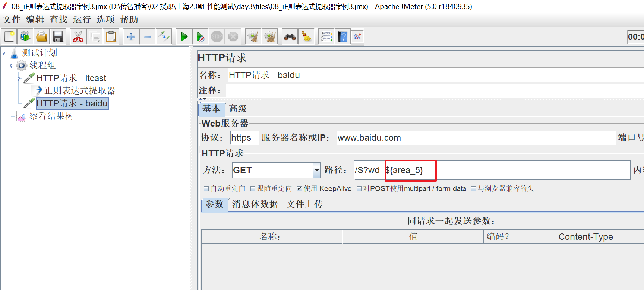Collapse the 测试计划 tree expander
This screenshot has width=644, height=290.
coord(4,53)
